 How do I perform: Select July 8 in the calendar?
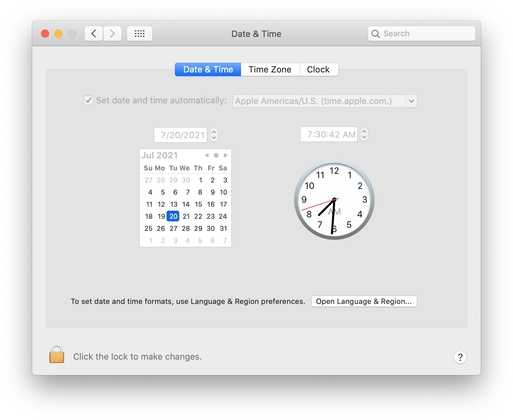pos(200,192)
